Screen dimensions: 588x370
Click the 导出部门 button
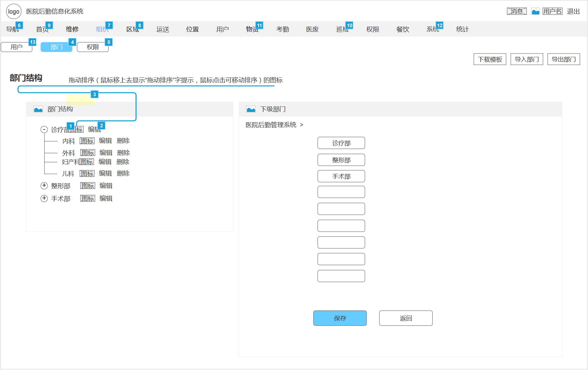(x=563, y=59)
